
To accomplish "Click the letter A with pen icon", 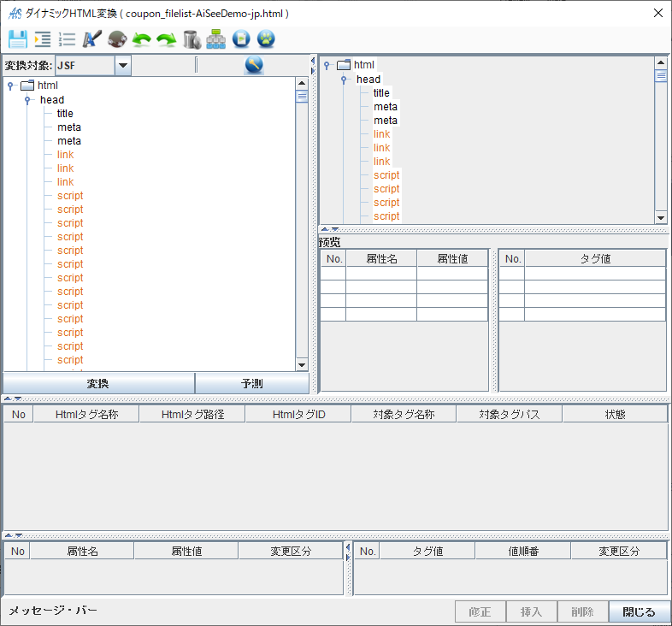I will pyautogui.click(x=91, y=39).
